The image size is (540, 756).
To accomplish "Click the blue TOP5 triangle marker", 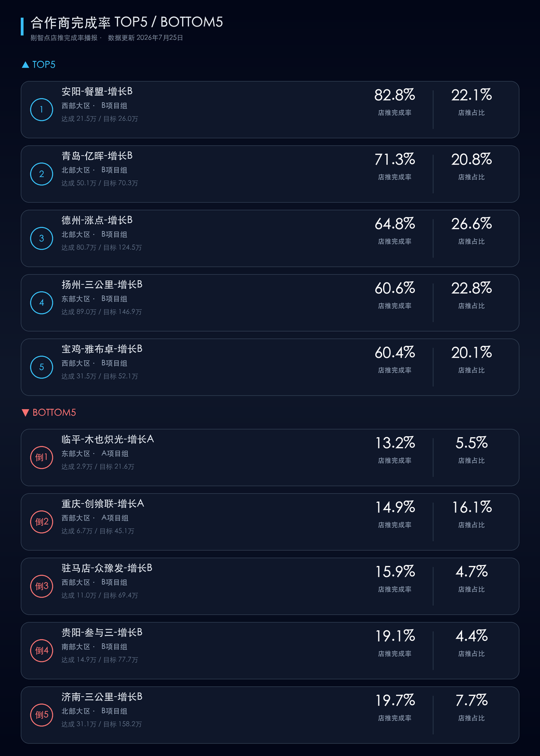I will tap(25, 65).
